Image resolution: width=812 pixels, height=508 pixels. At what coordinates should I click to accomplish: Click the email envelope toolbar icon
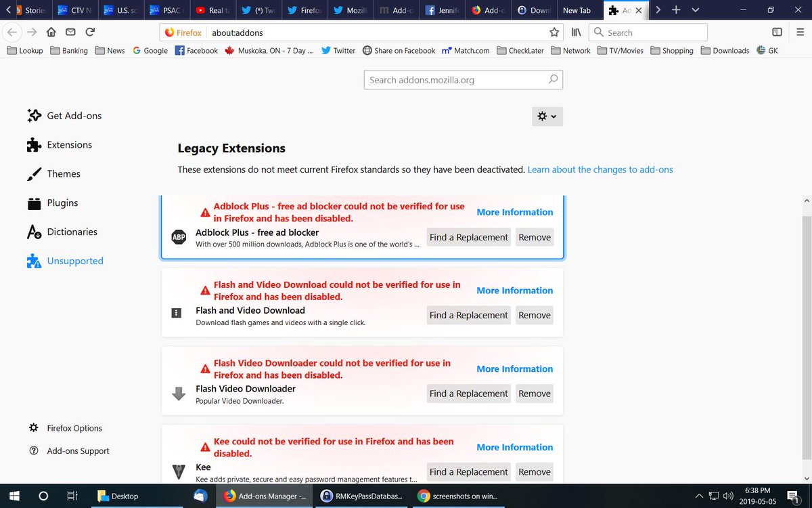tap(70, 32)
